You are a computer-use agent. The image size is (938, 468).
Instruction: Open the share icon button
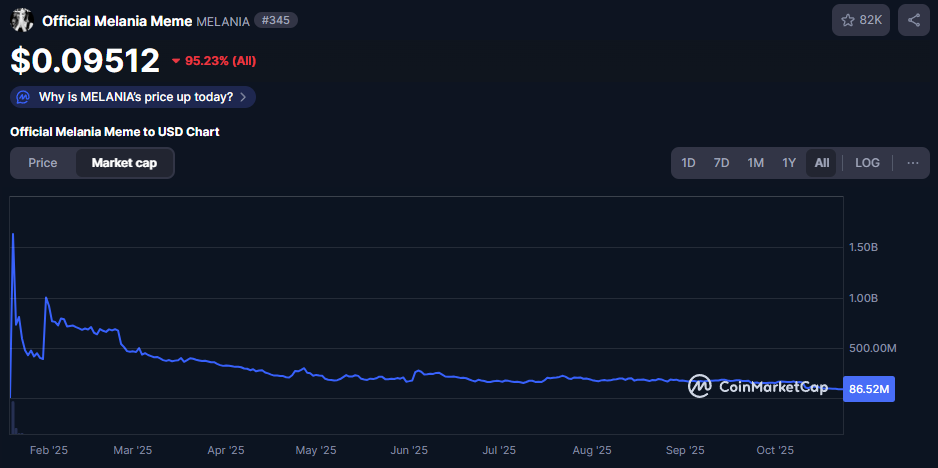[913, 20]
